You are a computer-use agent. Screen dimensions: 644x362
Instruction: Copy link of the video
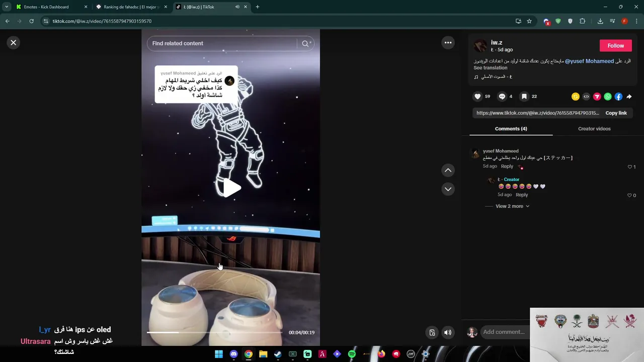coord(616,113)
